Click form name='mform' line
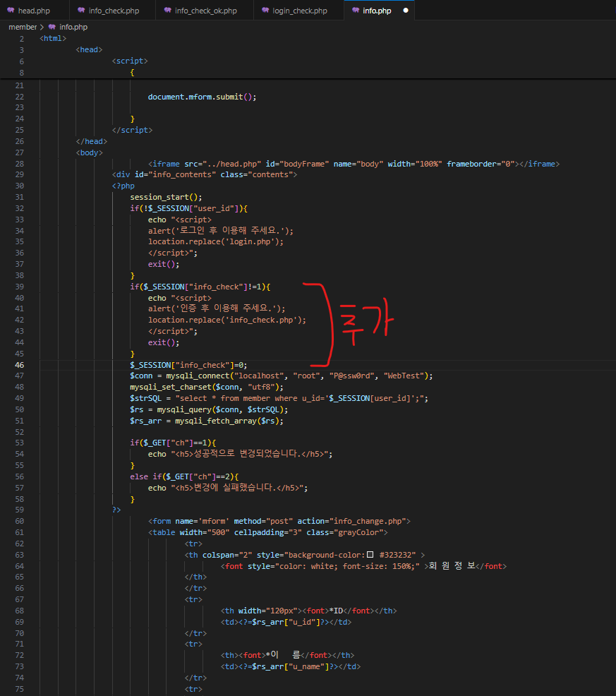The height and width of the screenshot is (696, 616). tap(279, 521)
